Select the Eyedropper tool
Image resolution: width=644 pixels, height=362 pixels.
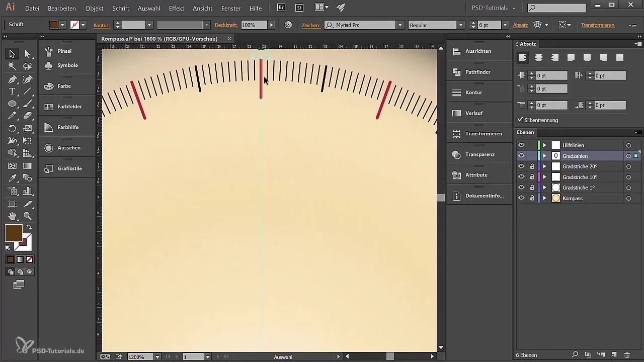point(12,178)
